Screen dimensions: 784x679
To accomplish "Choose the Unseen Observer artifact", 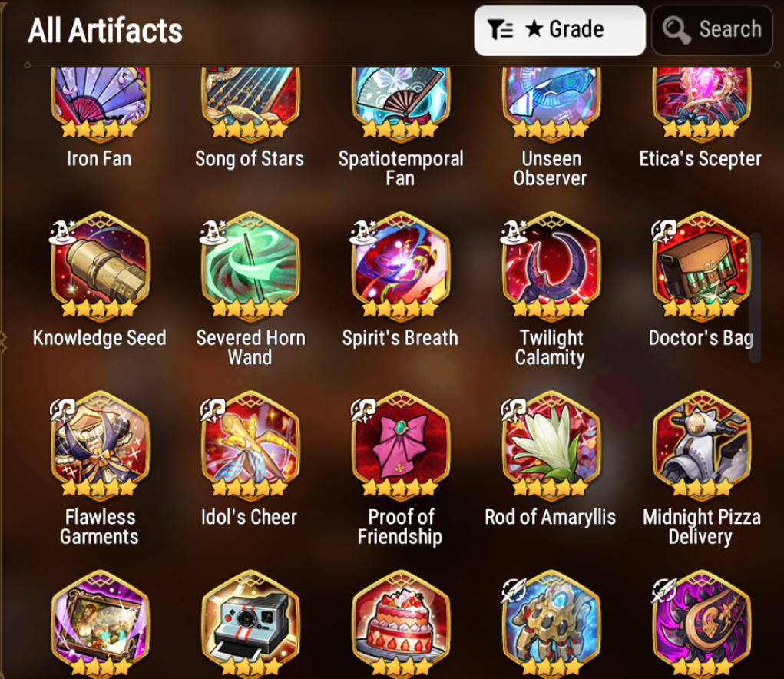I will [x=551, y=100].
